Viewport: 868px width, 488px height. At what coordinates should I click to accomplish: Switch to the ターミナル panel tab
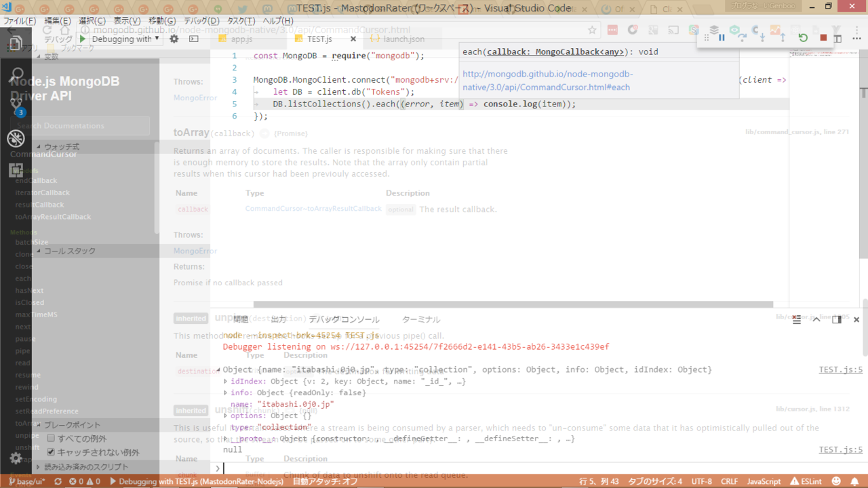click(x=420, y=319)
